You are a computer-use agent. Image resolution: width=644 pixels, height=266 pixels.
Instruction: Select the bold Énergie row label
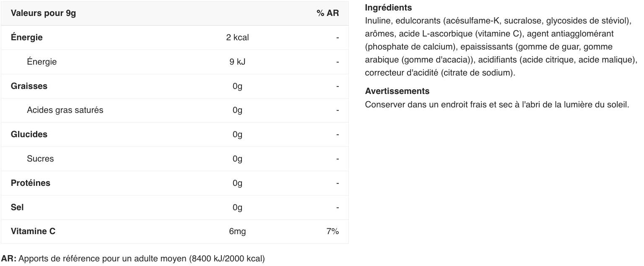point(26,37)
